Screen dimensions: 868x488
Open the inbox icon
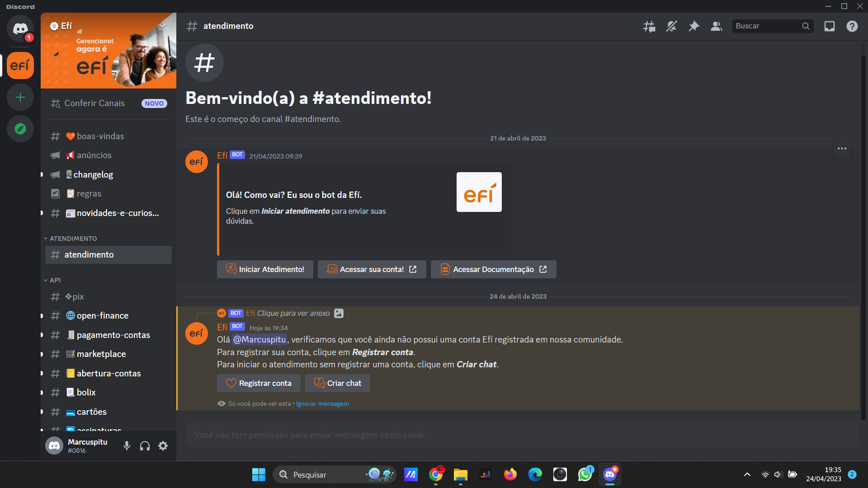tap(830, 26)
